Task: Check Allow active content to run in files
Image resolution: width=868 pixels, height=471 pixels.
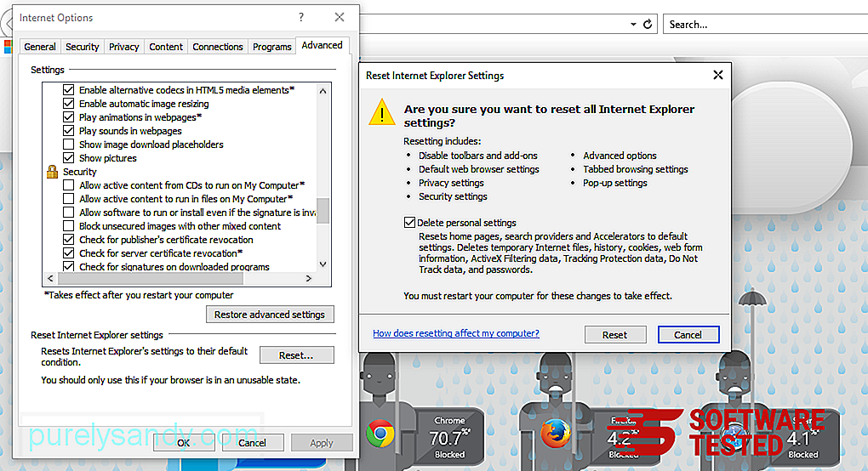Action: pyautogui.click(x=69, y=198)
